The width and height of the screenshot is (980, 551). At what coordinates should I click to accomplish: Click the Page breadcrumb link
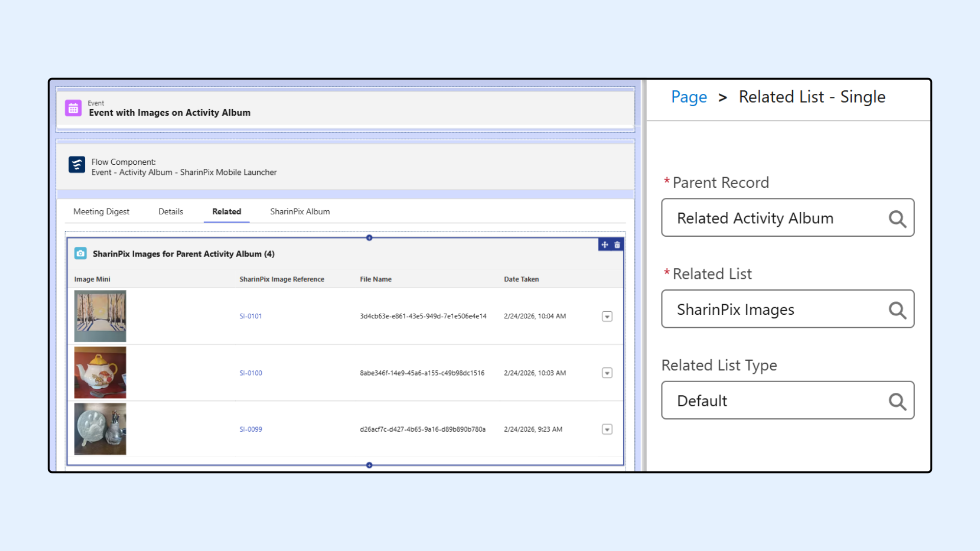coord(689,97)
